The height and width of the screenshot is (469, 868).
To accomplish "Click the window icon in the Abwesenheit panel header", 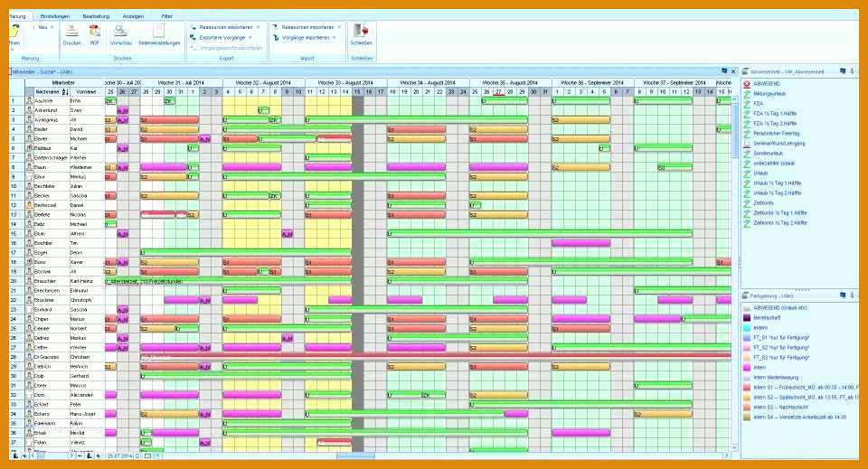I will [843, 71].
